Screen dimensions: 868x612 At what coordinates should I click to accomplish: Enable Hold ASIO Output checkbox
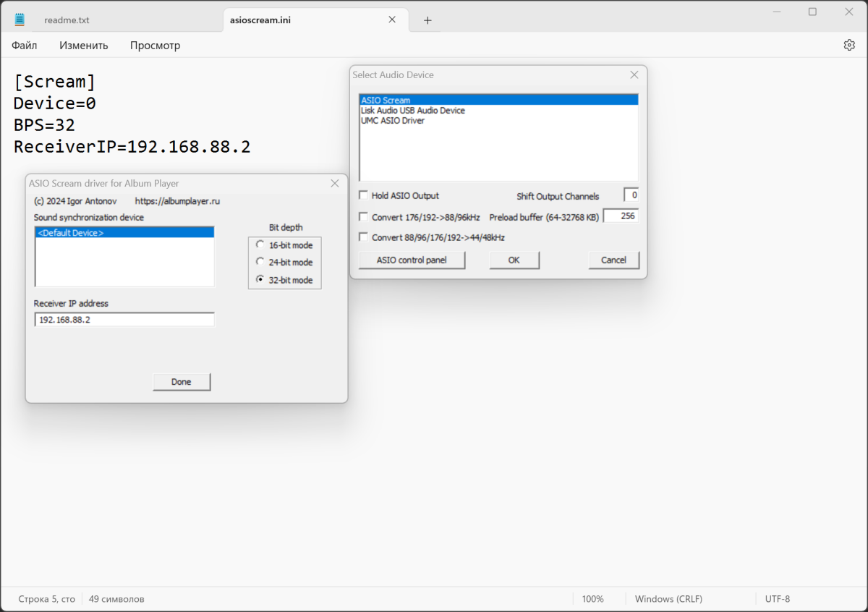tap(363, 195)
